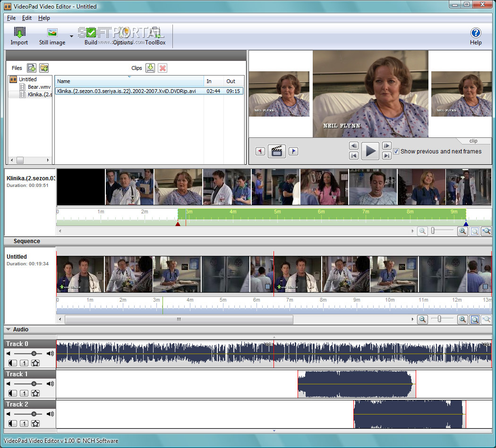Toggle the 1 button on Track 1

(24, 393)
